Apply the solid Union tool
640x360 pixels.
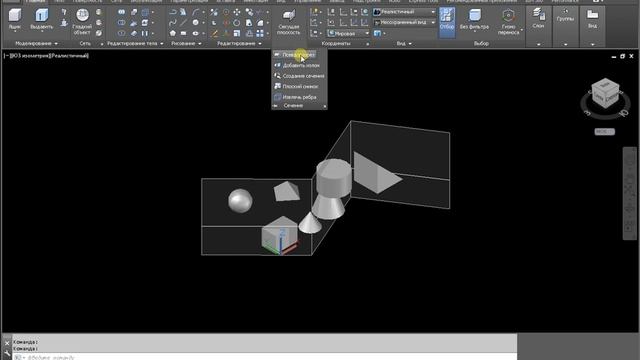tap(121, 12)
